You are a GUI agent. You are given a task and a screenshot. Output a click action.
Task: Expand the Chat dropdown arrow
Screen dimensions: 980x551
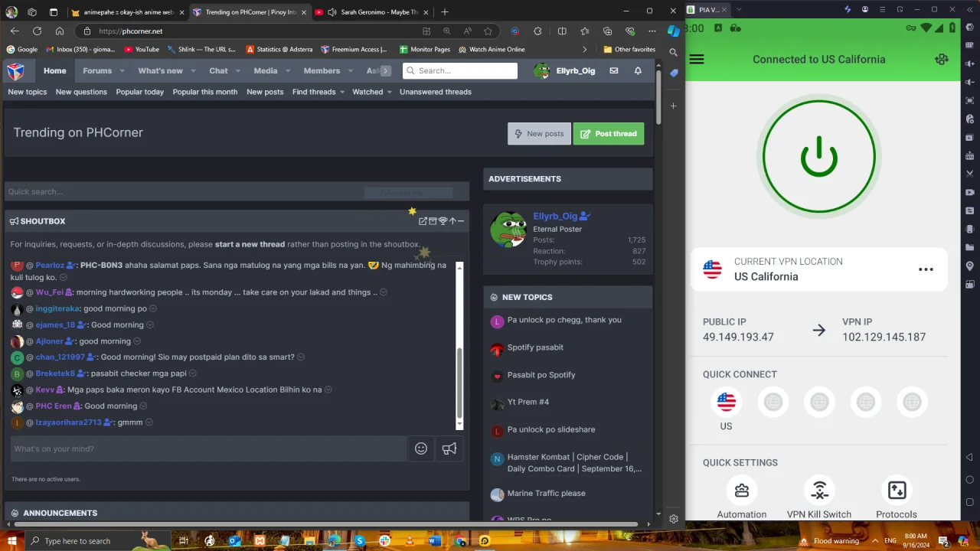238,71
